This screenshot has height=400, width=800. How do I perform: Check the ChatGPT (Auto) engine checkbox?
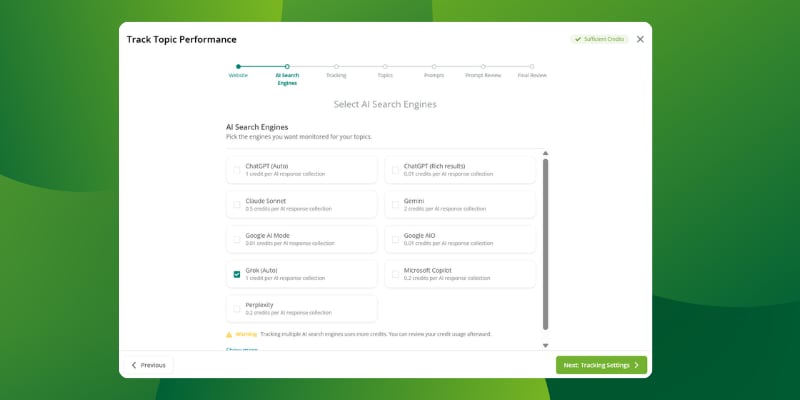(x=237, y=170)
